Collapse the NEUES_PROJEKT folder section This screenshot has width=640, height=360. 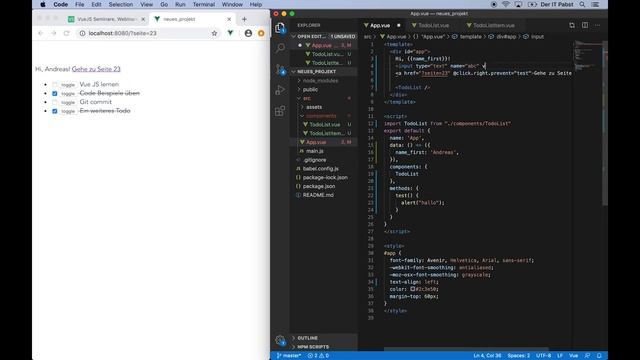click(324, 71)
